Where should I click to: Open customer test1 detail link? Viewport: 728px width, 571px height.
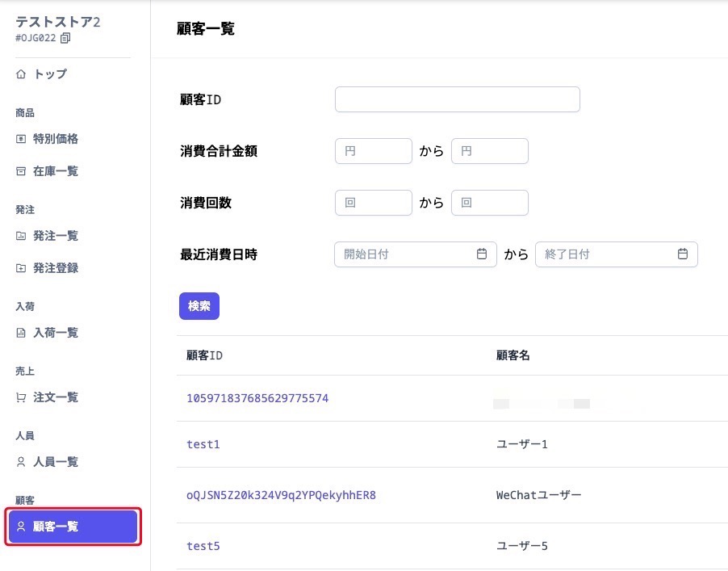pos(203,443)
